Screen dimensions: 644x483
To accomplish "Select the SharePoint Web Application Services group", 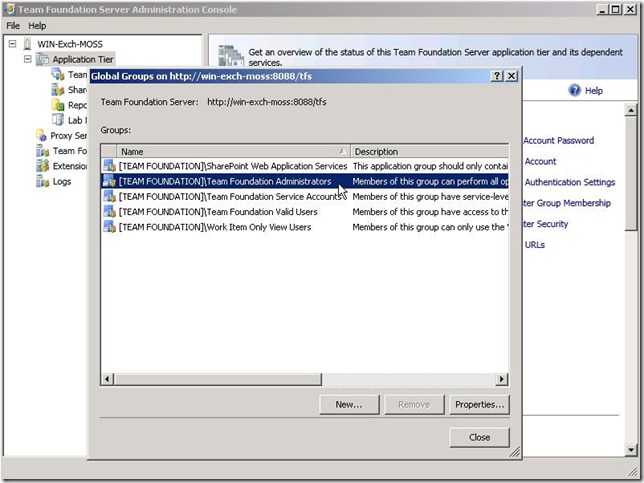I will point(233,166).
